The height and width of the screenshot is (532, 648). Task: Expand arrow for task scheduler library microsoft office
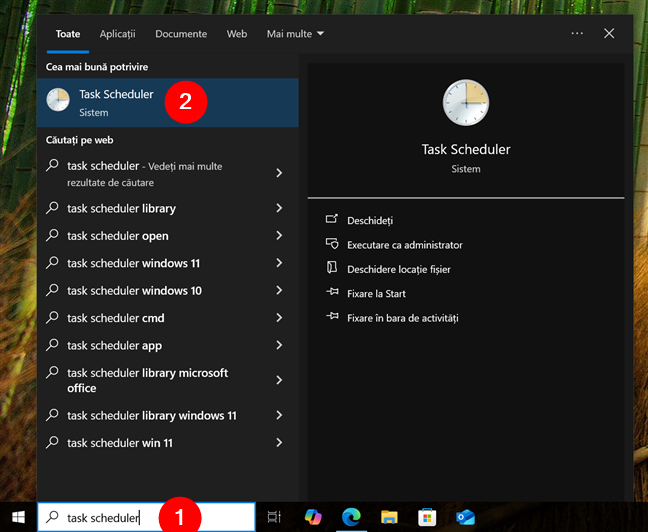point(279,380)
